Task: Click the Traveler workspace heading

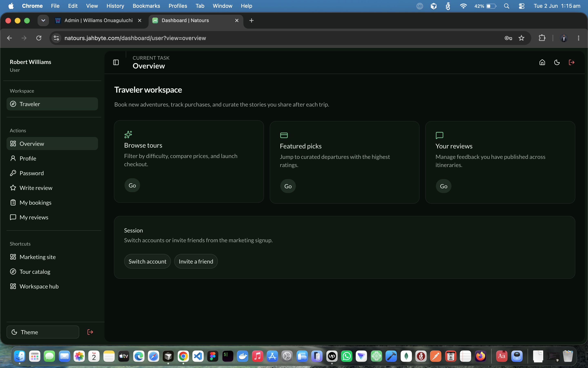Action: point(148,90)
